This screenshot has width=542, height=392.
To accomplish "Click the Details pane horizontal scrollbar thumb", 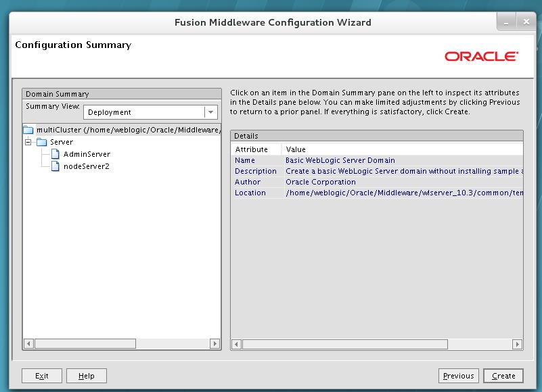I will click(x=345, y=344).
